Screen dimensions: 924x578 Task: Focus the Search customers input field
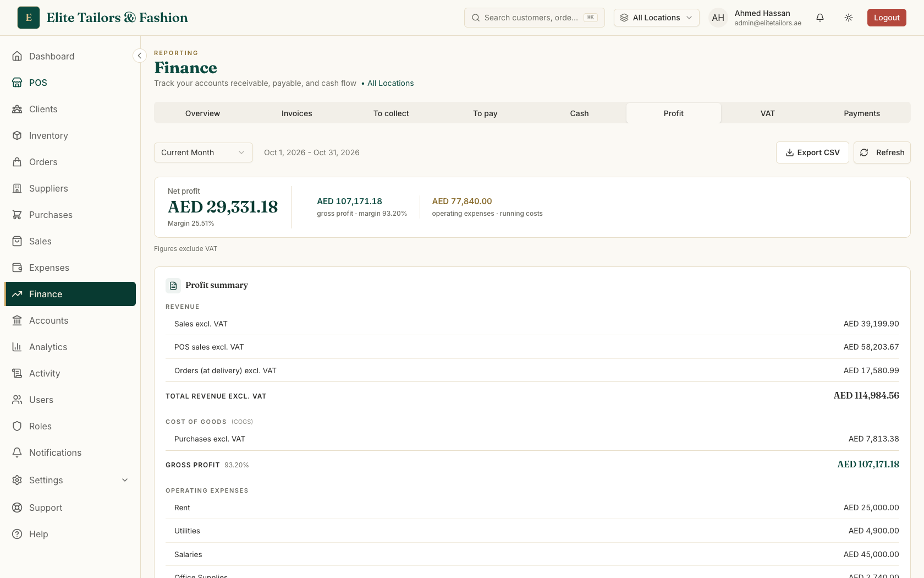535,18
